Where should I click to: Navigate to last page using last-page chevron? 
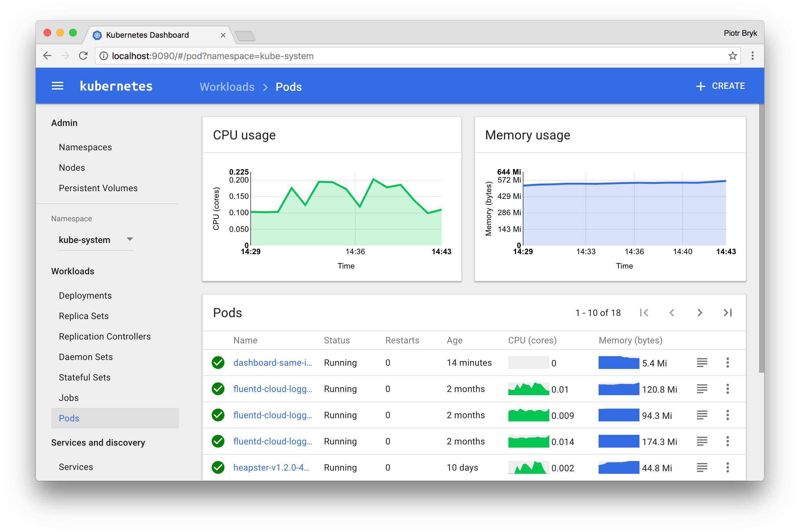click(x=727, y=313)
